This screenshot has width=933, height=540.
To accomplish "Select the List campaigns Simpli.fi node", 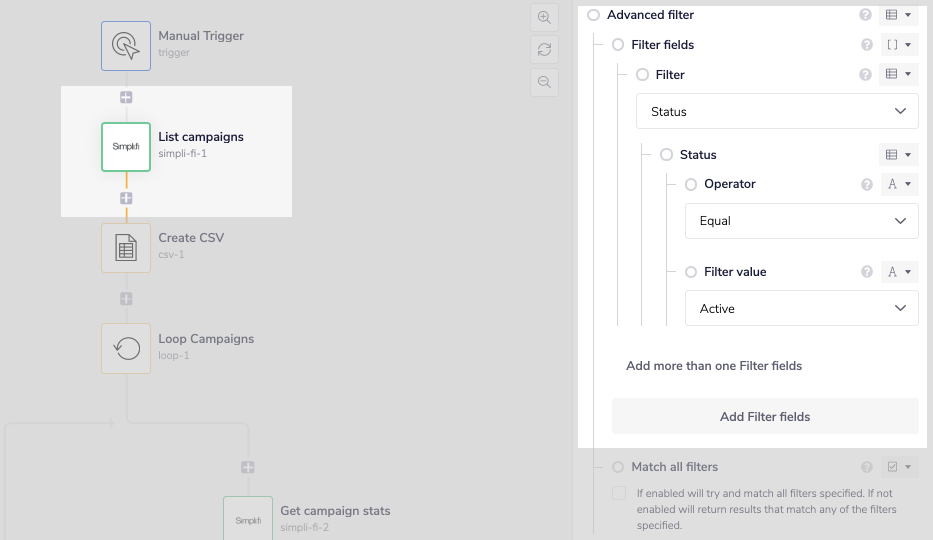I will pos(126,147).
